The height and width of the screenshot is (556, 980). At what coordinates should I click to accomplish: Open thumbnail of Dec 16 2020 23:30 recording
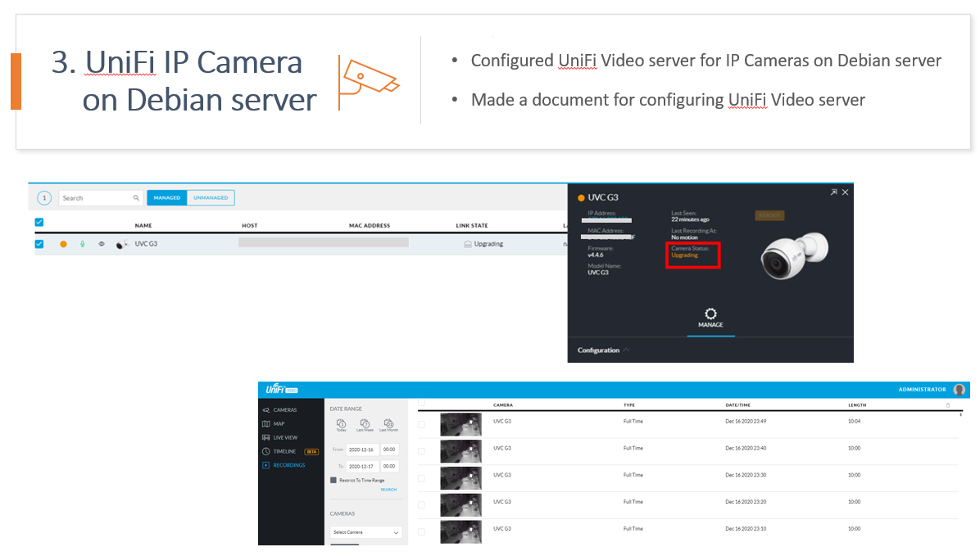(461, 478)
